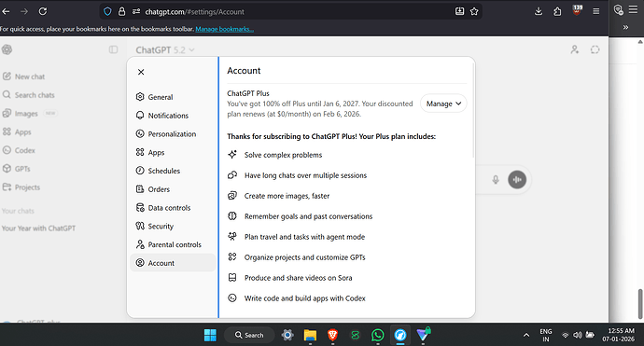Click the install app icon in address bar
Image resolution: width=644 pixels, height=346 pixels.
point(459,11)
